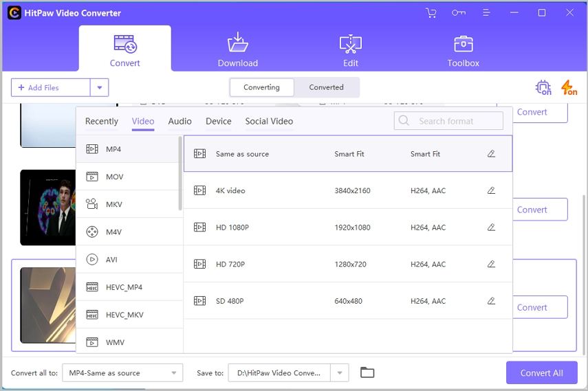588x391 pixels.
Task: Edit the HD 720P preset settings
Action: click(x=491, y=264)
